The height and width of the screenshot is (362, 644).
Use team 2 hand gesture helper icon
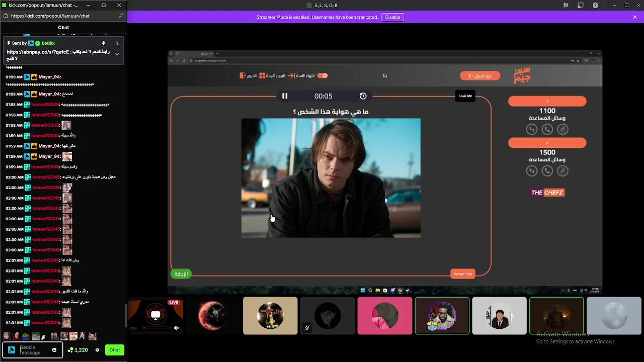coord(563,171)
